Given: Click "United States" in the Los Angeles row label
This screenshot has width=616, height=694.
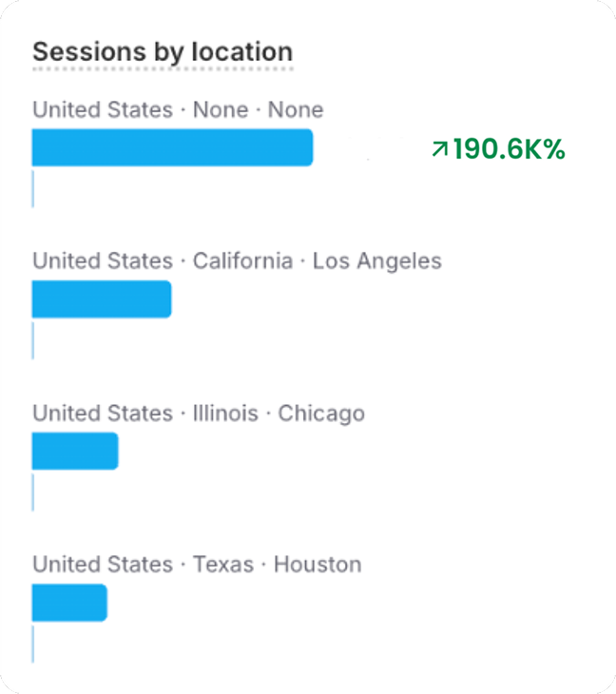Looking at the screenshot, I should [x=103, y=261].
